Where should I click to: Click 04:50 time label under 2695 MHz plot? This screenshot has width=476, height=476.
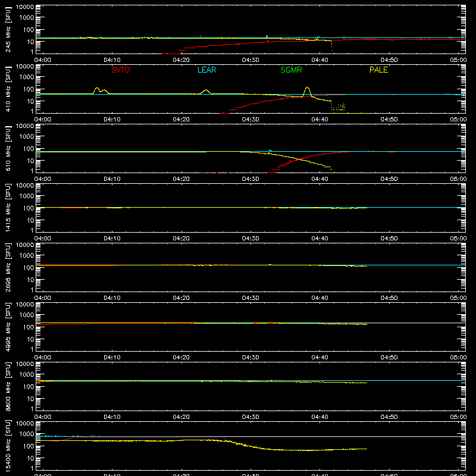coord(389,298)
